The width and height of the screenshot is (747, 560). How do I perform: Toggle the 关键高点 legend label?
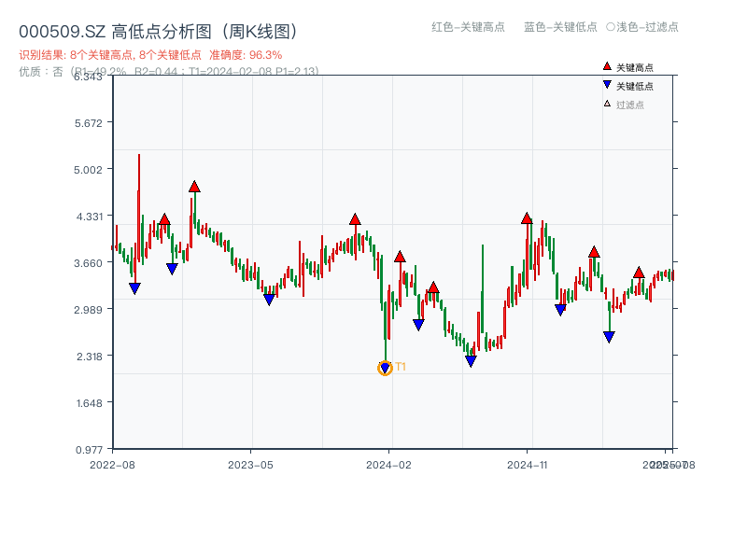pos(635,67)
